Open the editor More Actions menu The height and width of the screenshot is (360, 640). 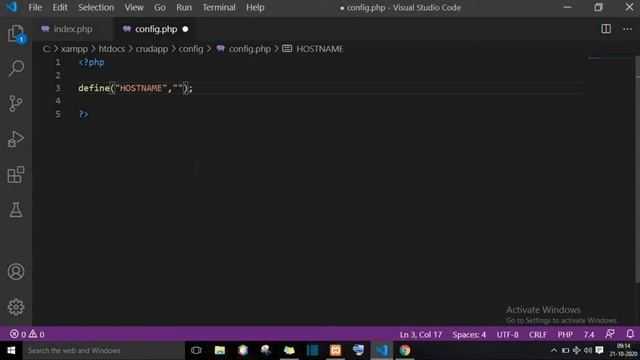coord(627,29)
